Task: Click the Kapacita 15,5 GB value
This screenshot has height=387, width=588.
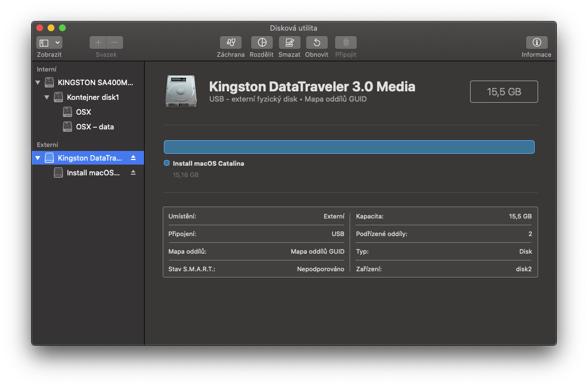Action: point(520,216)
